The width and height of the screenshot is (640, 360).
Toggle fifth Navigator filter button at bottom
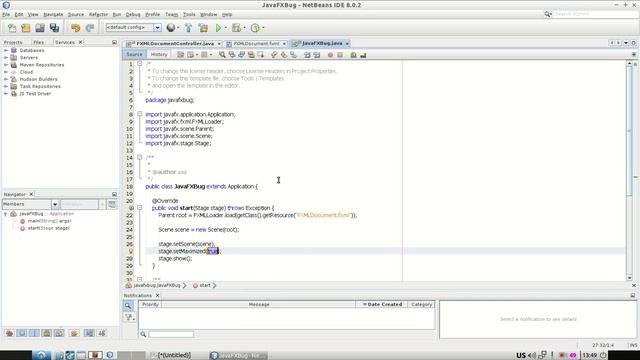(59, 333)
